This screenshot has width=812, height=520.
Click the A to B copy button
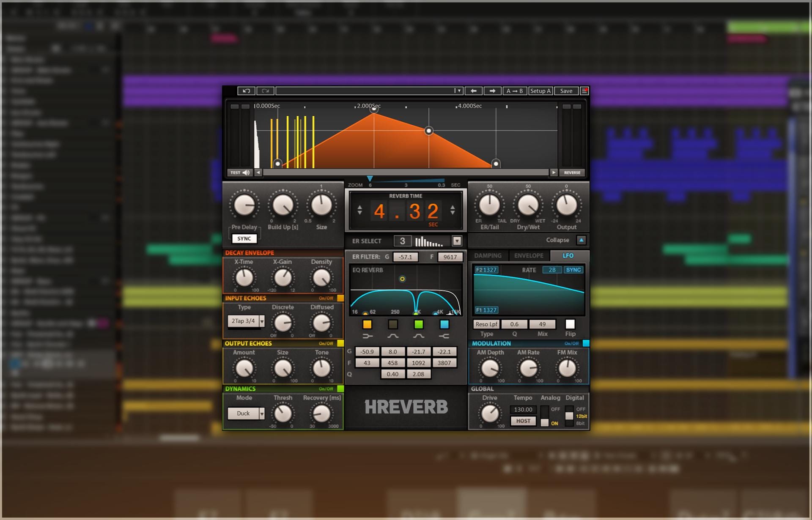(x=515, y=91)
